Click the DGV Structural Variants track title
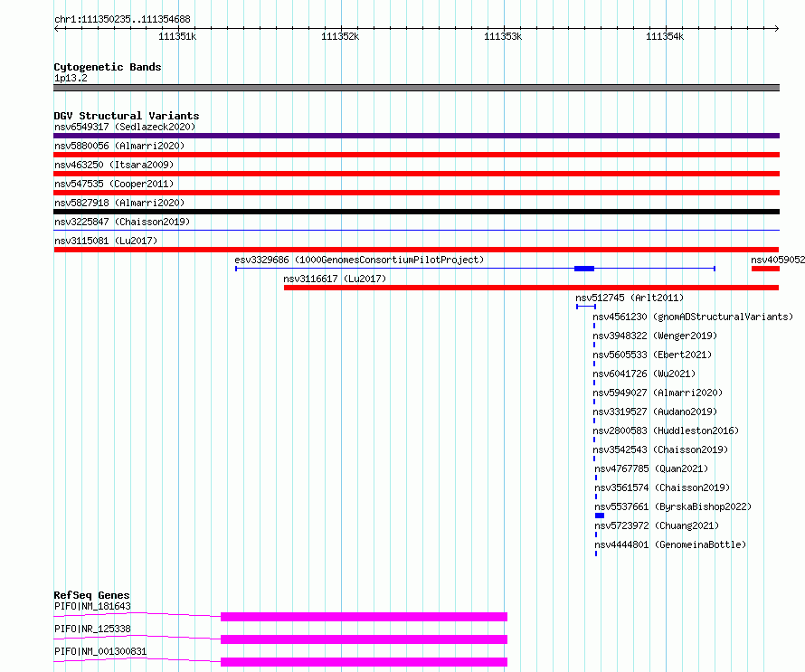Screen dimensions: 805x672 [127, 116]
